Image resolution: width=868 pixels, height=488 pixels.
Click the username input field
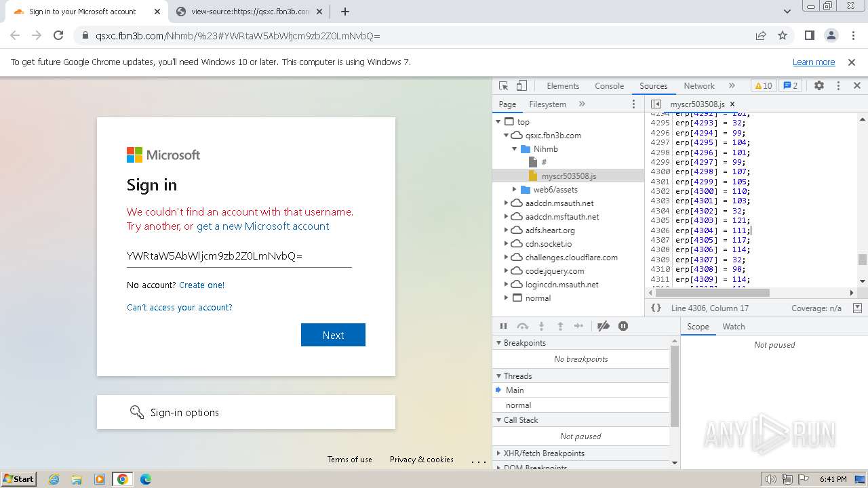click(239, 256)
